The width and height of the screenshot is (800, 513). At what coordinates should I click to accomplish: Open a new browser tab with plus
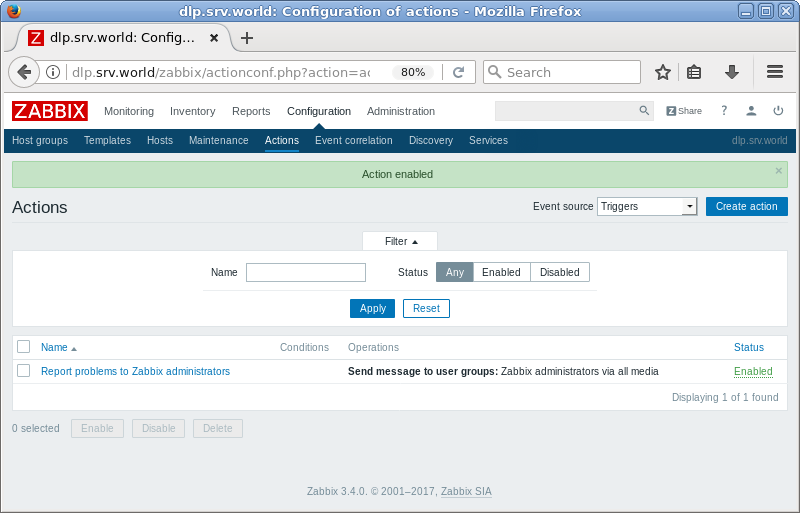click(247, 38)
